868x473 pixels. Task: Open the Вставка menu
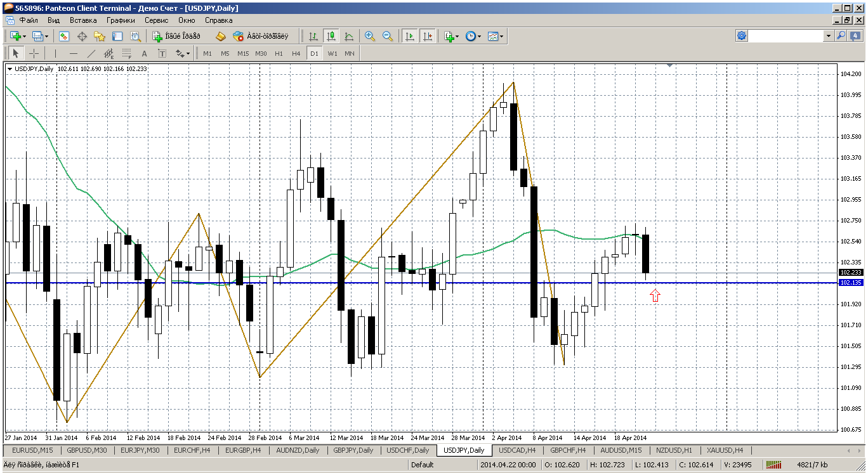83,20
